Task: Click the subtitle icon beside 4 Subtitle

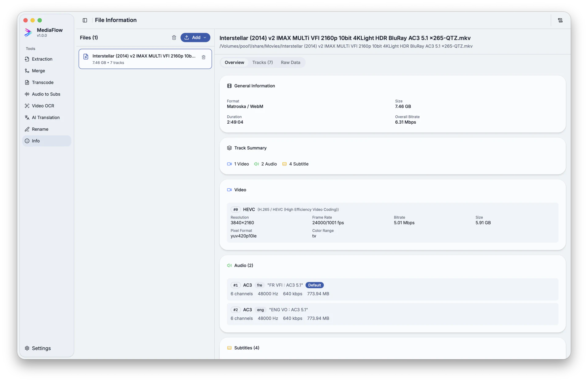Action: pos(285,164)
